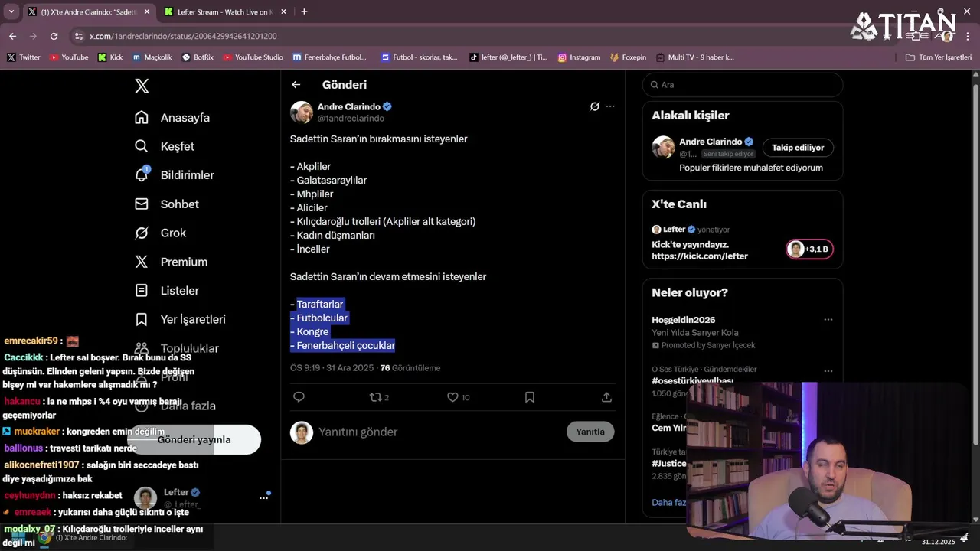This screenshot has width=980, height=551.
Task: Open Yer İşaretleri bookmarks
Action: 180,319
